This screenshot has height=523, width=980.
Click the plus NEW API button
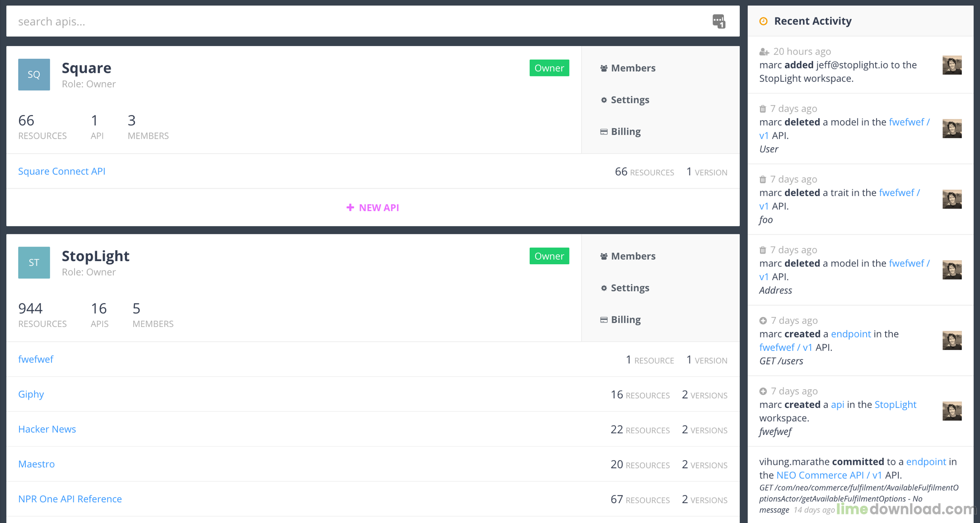point(373,208)
